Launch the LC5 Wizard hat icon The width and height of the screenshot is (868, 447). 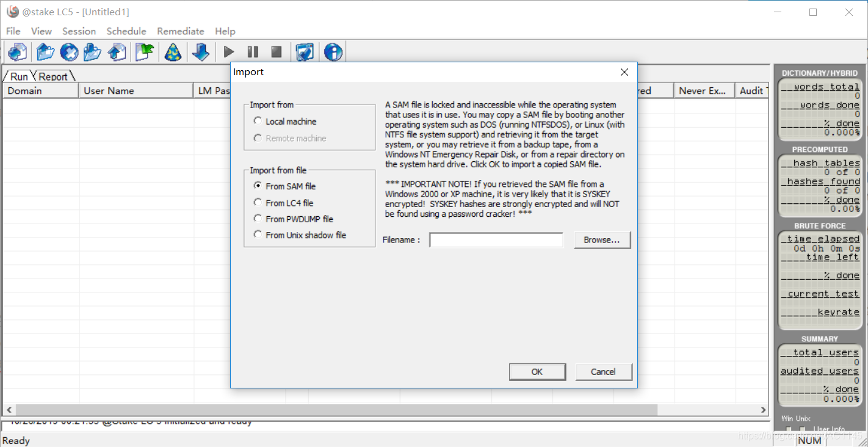pyautogui.click(x=173, y=52)
